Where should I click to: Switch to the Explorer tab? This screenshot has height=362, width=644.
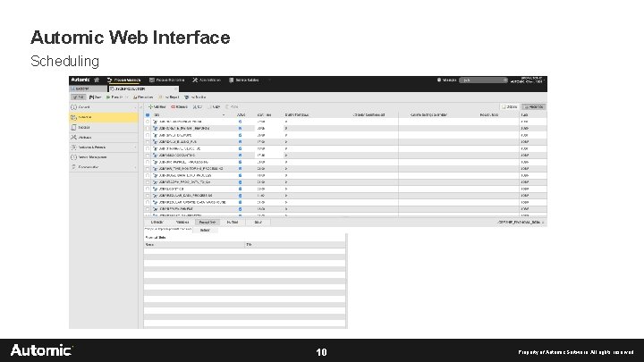click(89, 88)
